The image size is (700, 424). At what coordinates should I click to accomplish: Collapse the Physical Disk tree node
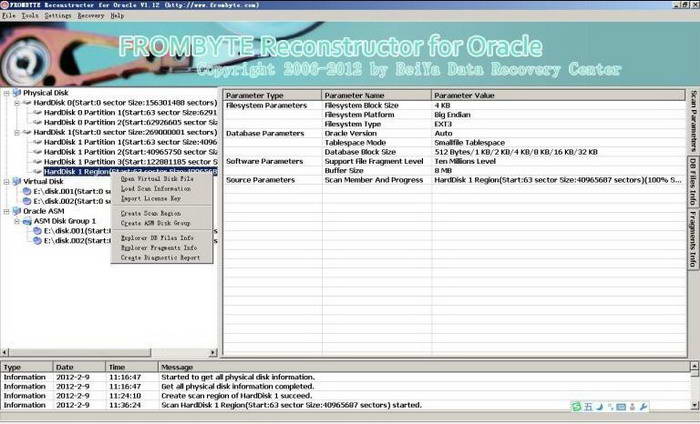coord(6,93)
